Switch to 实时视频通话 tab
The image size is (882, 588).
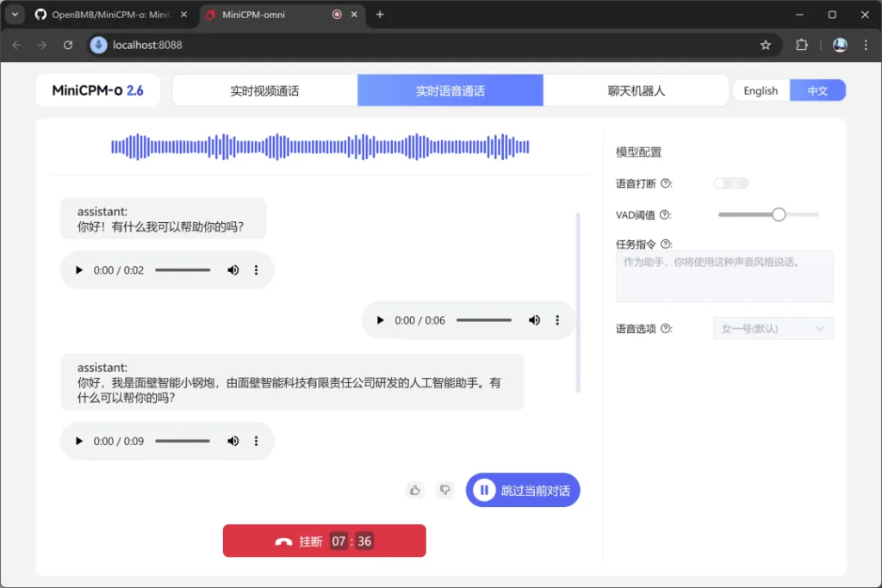[x=264, y=90]
